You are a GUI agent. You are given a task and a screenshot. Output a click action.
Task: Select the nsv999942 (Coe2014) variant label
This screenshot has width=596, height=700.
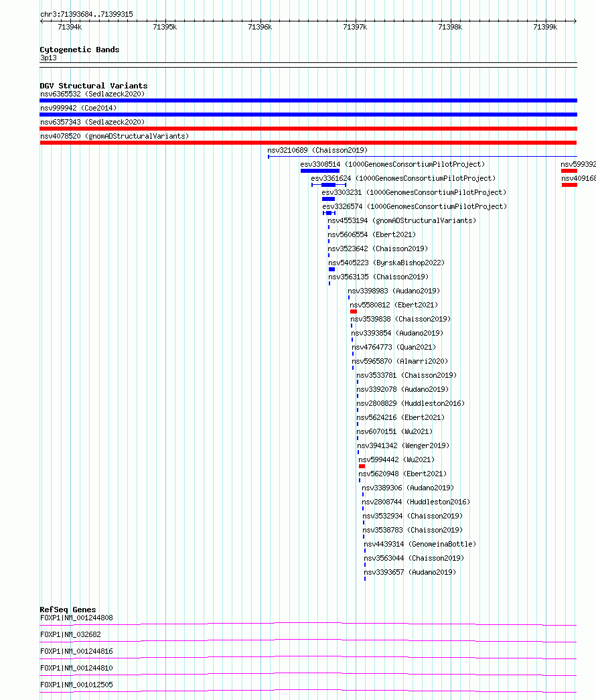pyautogui.click(x=78, y=108)
